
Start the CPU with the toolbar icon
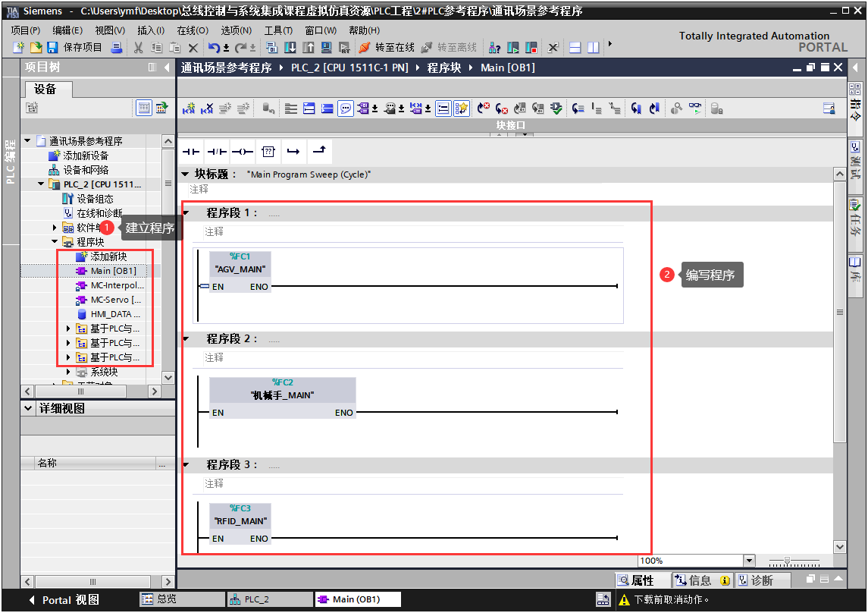[x=513, y=48]
